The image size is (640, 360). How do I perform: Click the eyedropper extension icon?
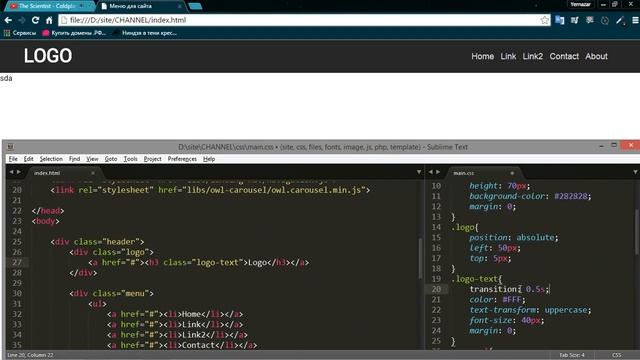620,20
